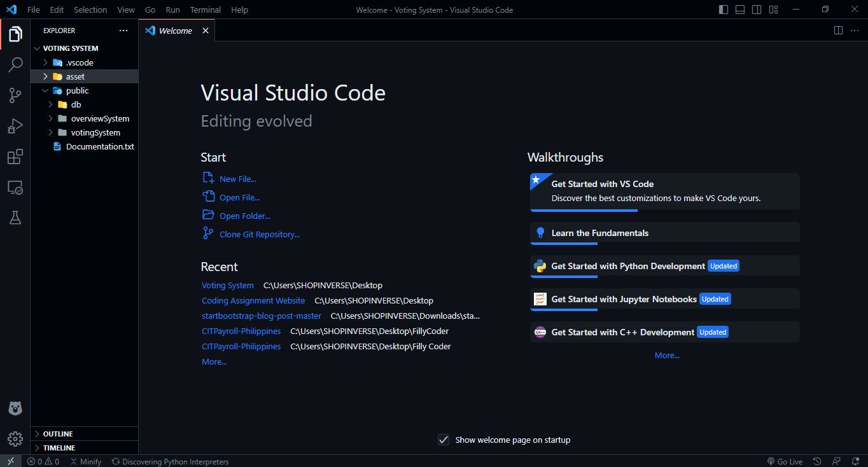Viewport: 868px width, 467px height.
Task: Open the Search view in activity bar
Action: click(15, 64)
